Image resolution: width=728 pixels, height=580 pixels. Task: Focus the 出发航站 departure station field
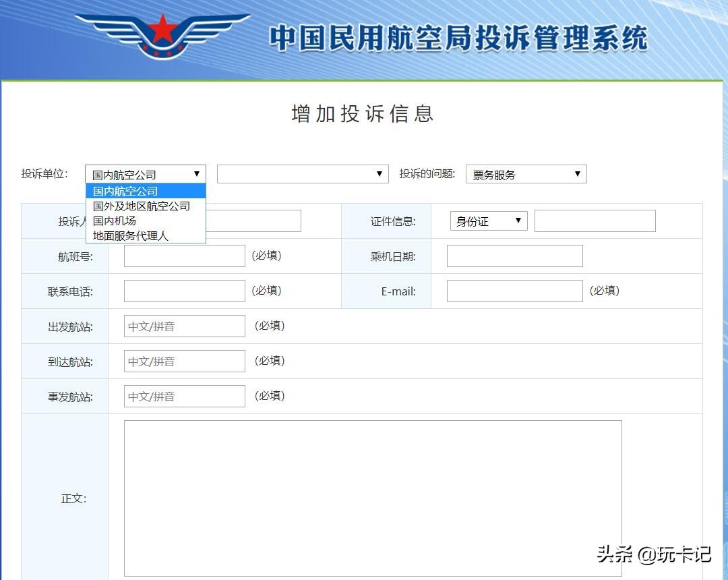click(x=184, y=326)
